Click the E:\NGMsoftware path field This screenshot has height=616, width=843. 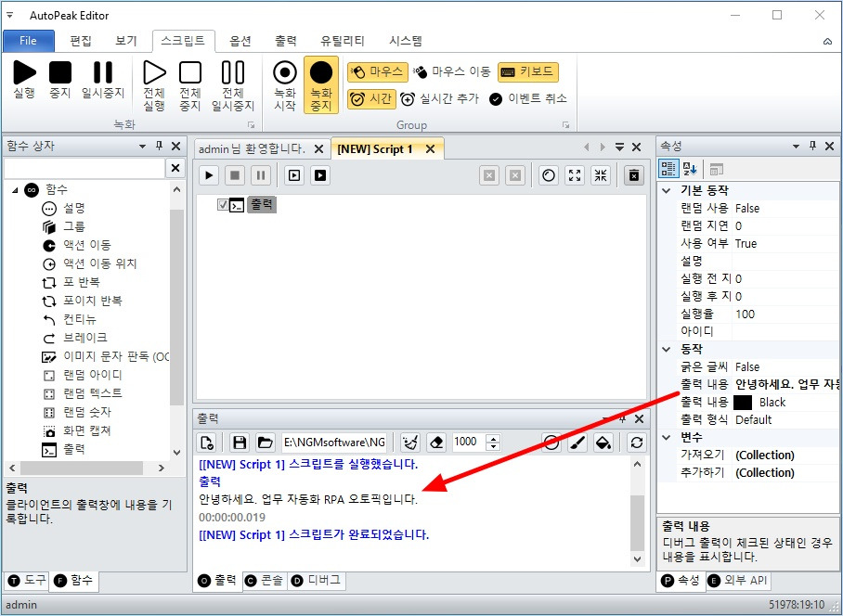334,443
